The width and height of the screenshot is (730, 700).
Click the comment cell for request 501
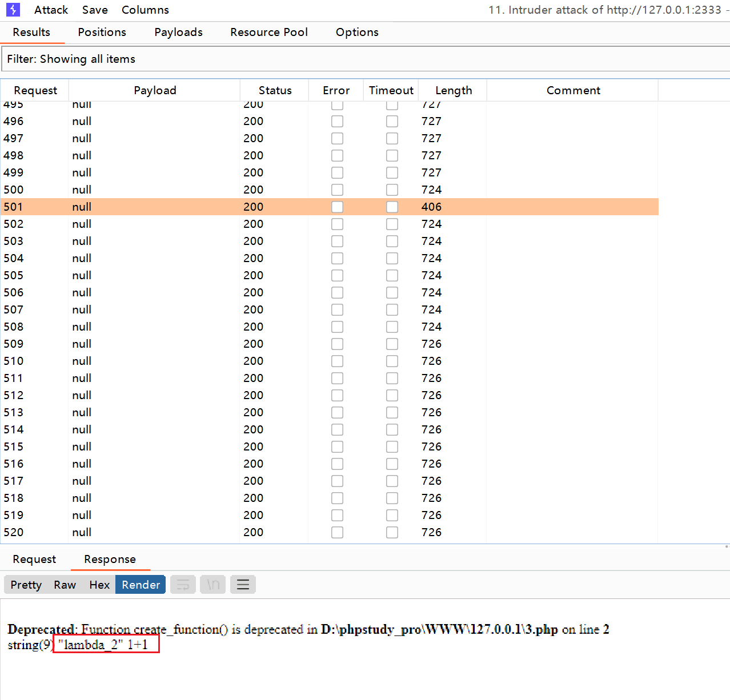pos(572,207)
